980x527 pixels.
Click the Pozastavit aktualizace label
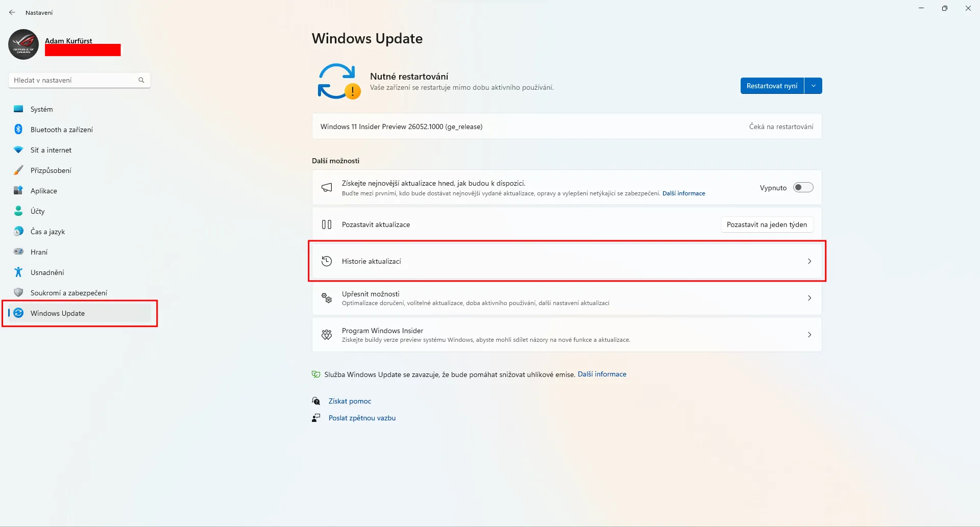(376, 224)
